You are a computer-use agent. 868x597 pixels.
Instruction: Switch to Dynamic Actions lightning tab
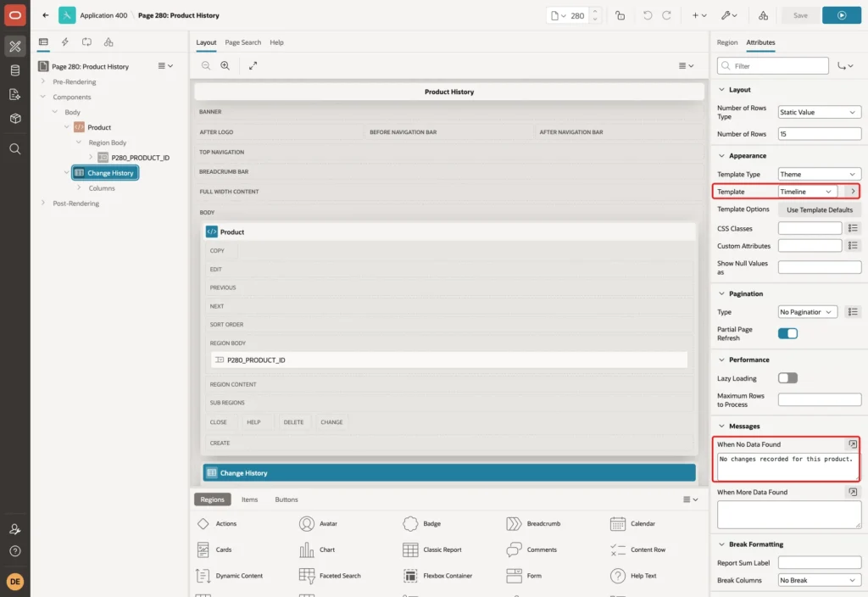pyautogui.click(x=64, y=42)
